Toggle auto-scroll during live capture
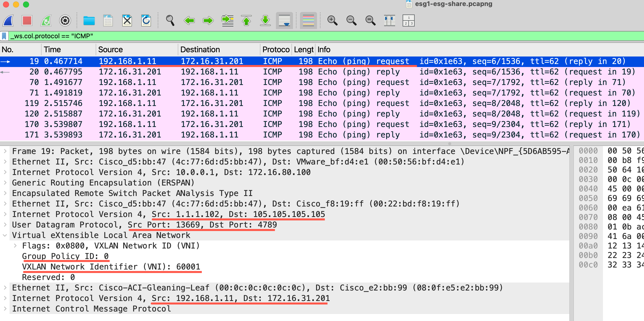The width and height of the screenshot is (644, 321). (x=284, y=20)
